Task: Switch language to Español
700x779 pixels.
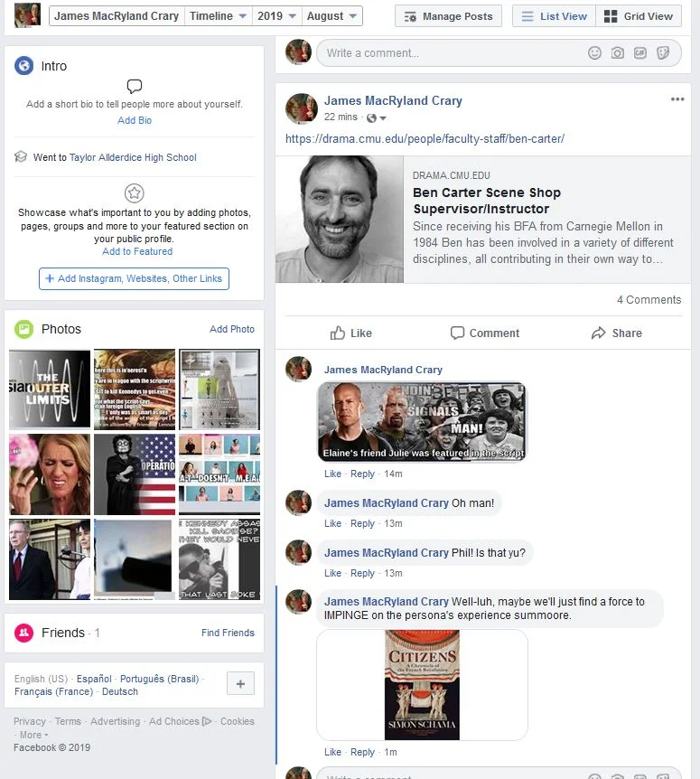Action: click(94, 679)
